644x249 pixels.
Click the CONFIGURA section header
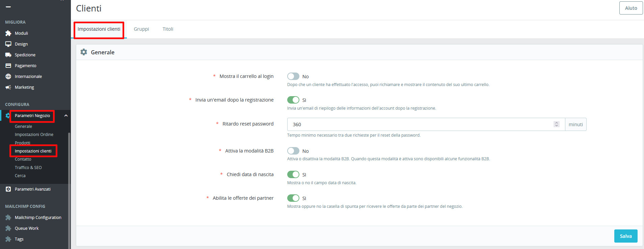[17, 105]
